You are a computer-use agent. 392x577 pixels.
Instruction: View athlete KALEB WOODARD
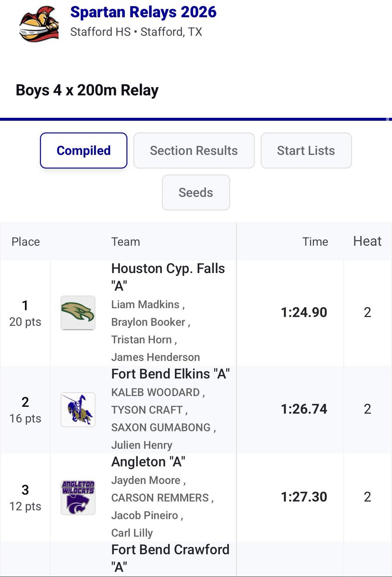(155, 393)
